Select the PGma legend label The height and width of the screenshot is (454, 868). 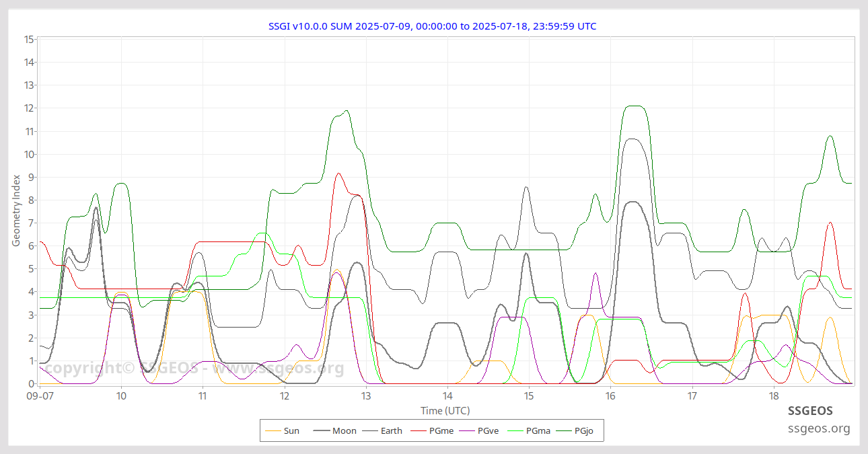click(x=538, y=430)
